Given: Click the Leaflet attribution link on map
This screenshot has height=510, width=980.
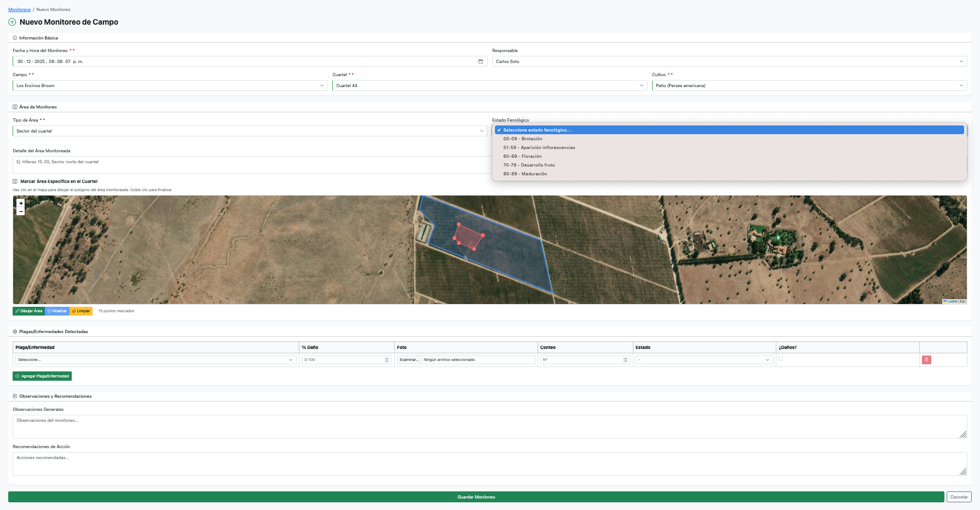Looking at the screenshot, I should pos(952,301).
